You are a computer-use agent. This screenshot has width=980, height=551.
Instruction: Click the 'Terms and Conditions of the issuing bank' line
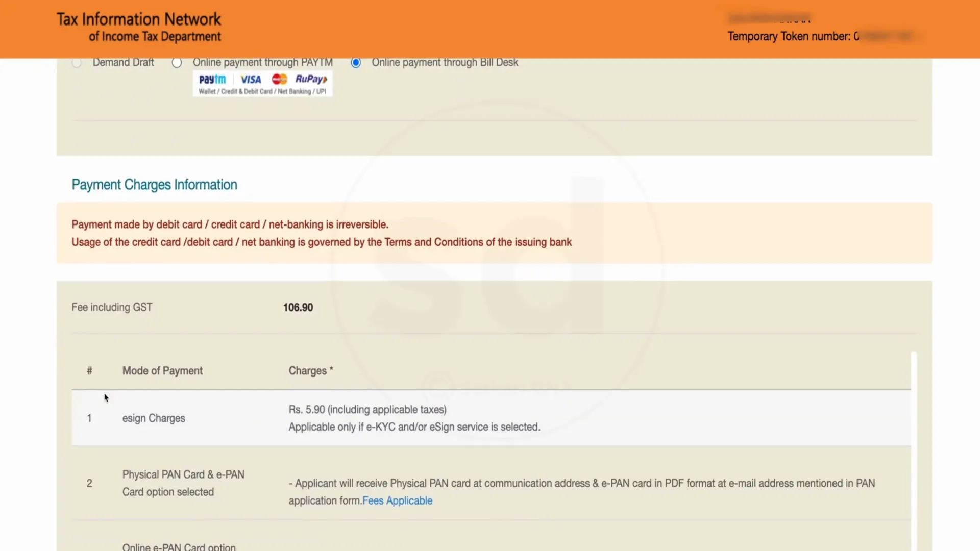(322, 242)
